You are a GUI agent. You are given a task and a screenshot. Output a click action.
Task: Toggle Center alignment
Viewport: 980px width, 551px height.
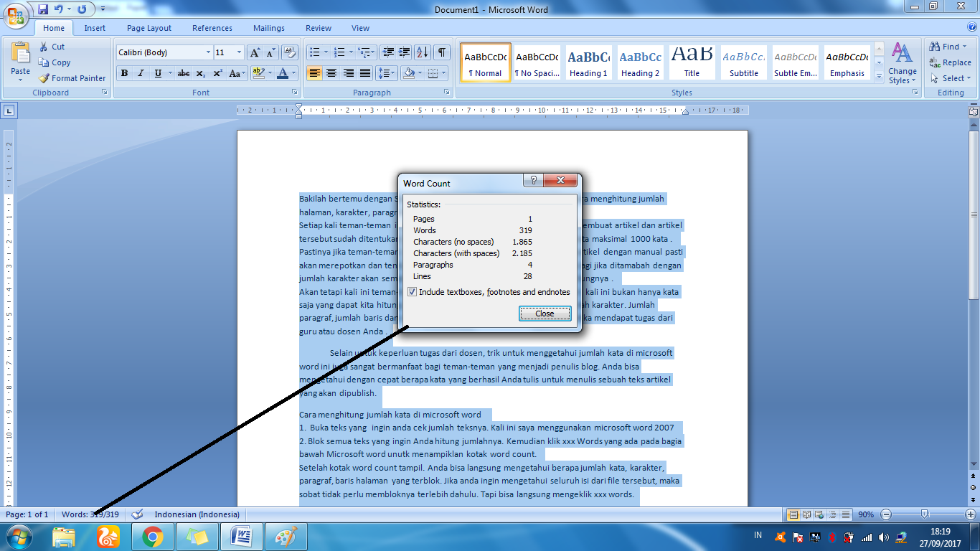(331, 73)
